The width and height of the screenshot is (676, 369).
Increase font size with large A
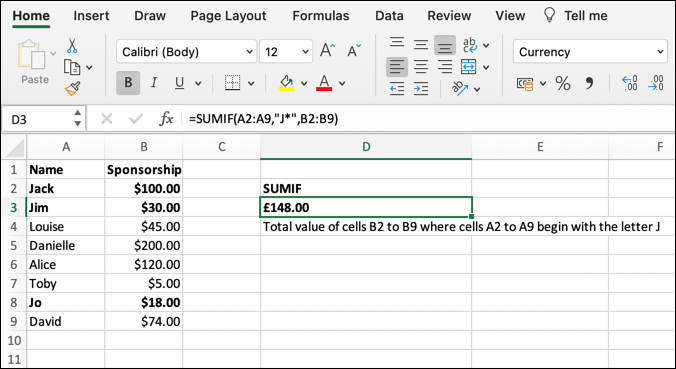[327, 51]
